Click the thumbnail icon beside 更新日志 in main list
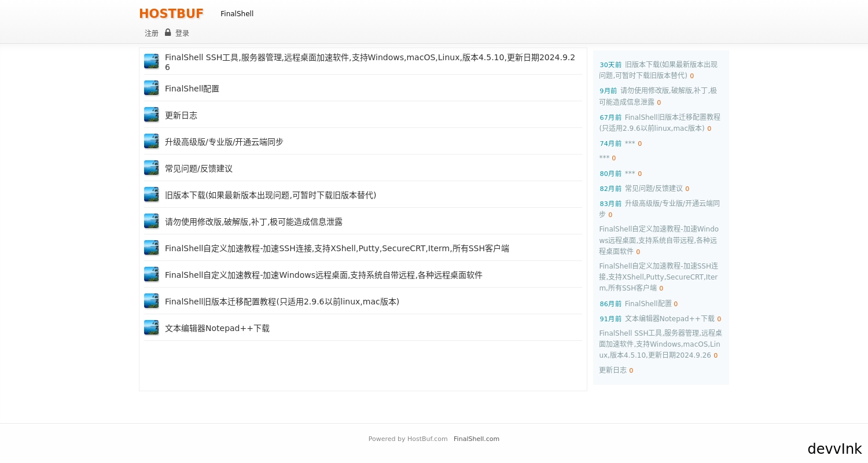 click(x=151, y=115)
